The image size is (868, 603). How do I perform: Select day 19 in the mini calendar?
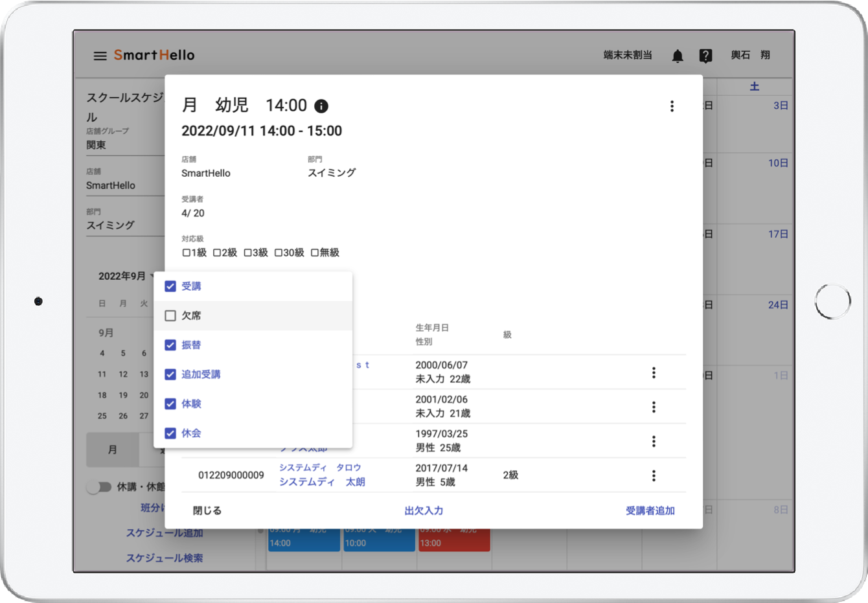tap(123, 395)
